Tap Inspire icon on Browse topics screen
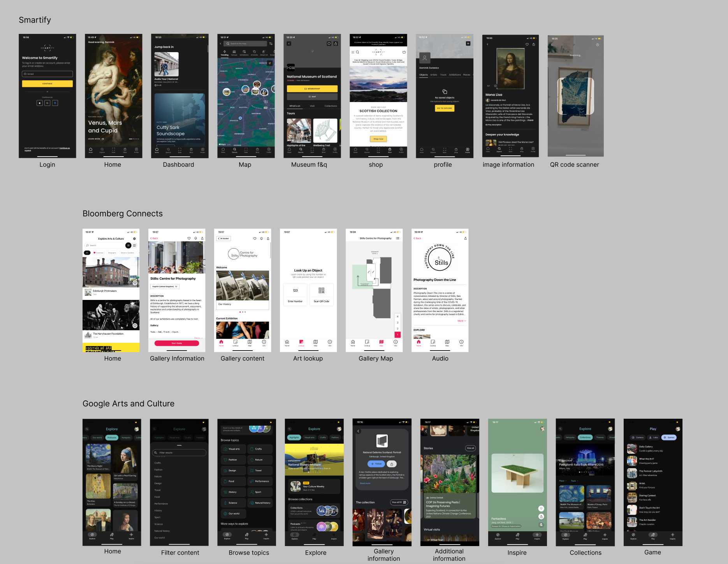The height and width of the screenshot is (564, 728). [266, 536]
